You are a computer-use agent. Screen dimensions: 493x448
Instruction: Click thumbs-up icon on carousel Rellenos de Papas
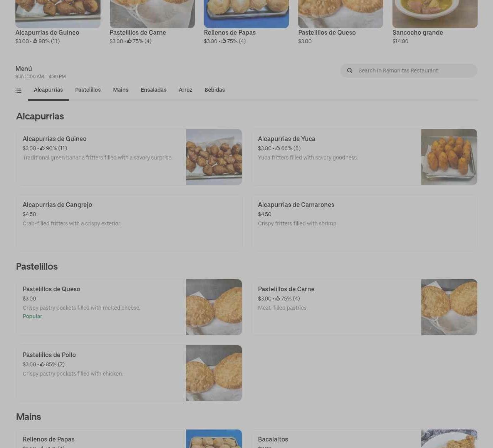(x=224, y=41)
